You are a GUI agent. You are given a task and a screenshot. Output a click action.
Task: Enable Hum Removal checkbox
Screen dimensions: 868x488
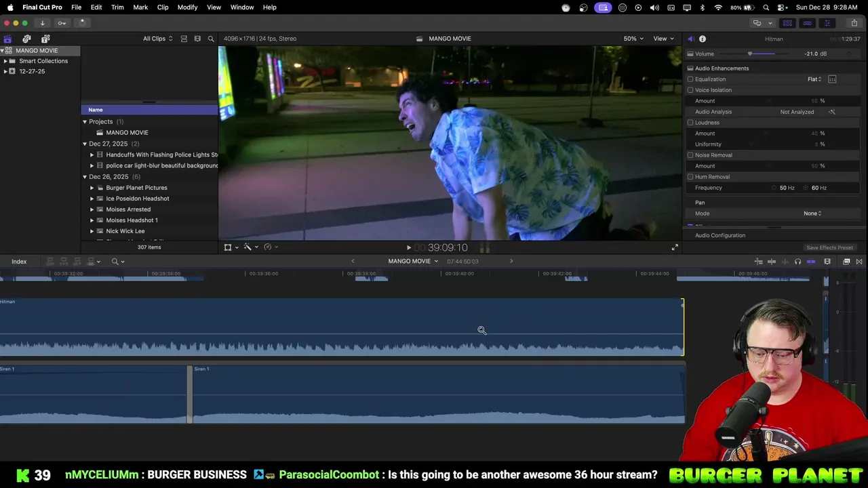click(690, 177)
